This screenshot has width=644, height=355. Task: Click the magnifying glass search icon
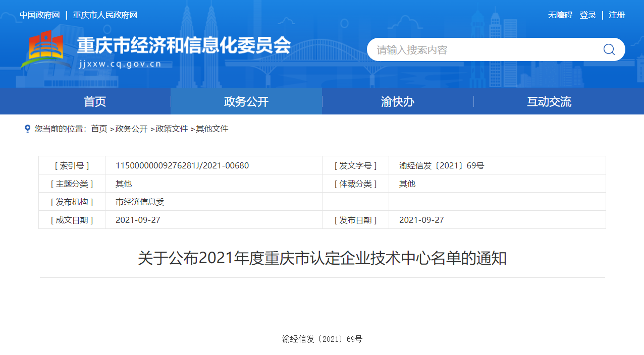pyautogui.click(x=609, y=49)
